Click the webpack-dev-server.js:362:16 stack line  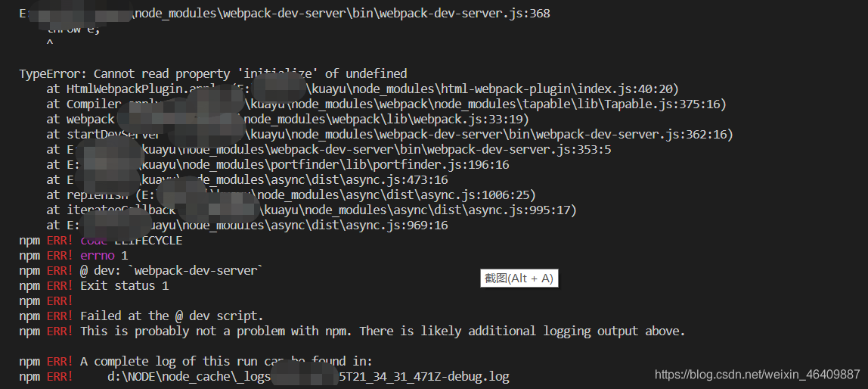tap(389, 134)
